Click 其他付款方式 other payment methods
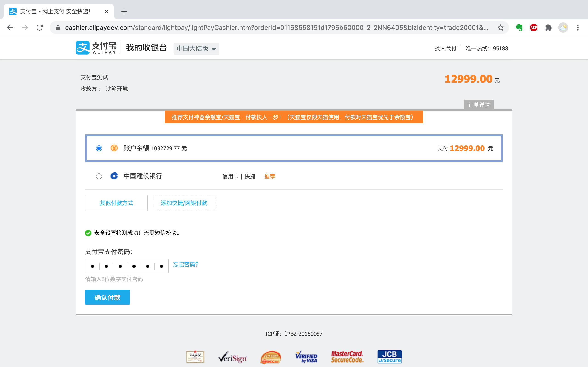Image resolution: width=588 pixels, height=367 pixels. pyautogui.click(x=116, y=203)
